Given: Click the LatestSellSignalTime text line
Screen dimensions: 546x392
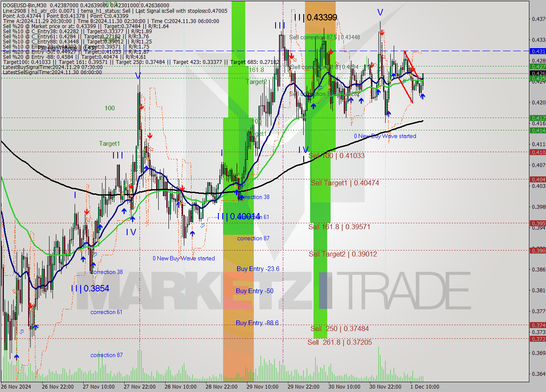Looking at the screenshot, I should (x=52, y=72).
